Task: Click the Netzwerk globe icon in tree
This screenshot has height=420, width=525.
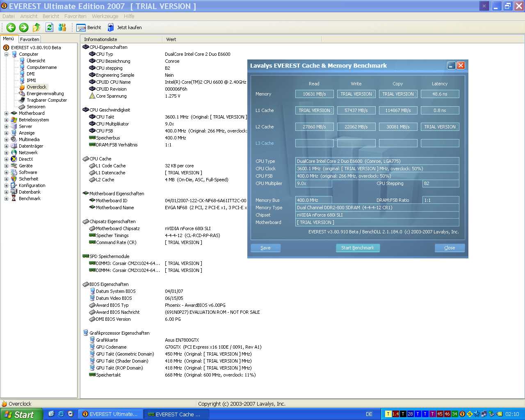Action: pos(14,153)
